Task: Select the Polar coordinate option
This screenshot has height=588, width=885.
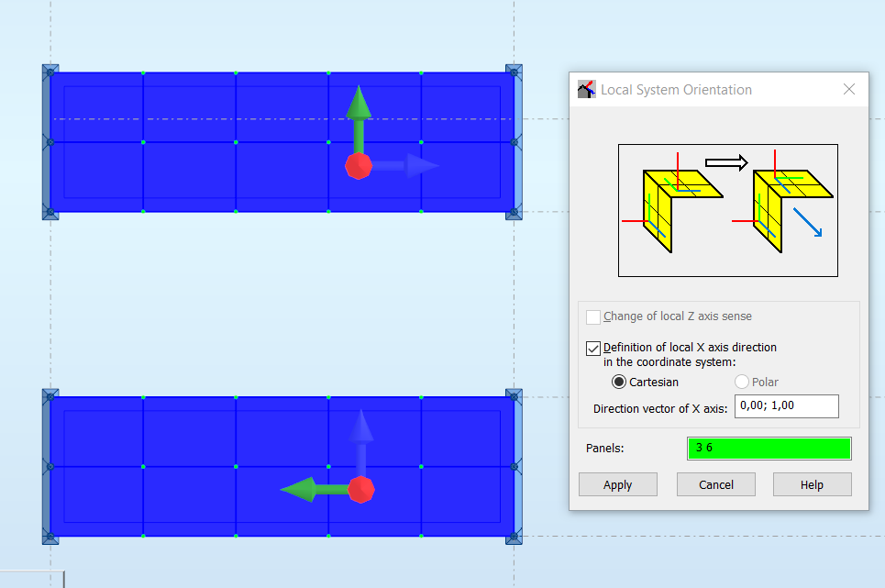Action: tap(742, 382)
